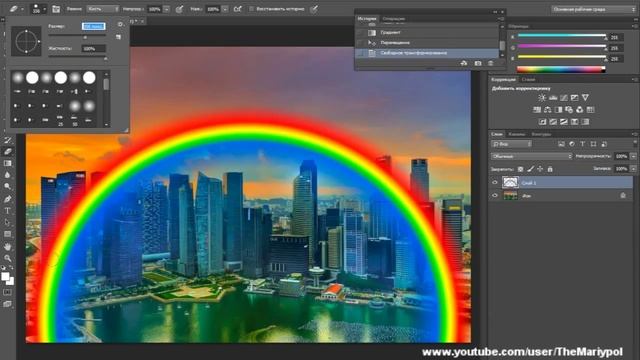Switch to the Коррекция (Adjustments) tab
640x360 pixels.
coord(503,80)
